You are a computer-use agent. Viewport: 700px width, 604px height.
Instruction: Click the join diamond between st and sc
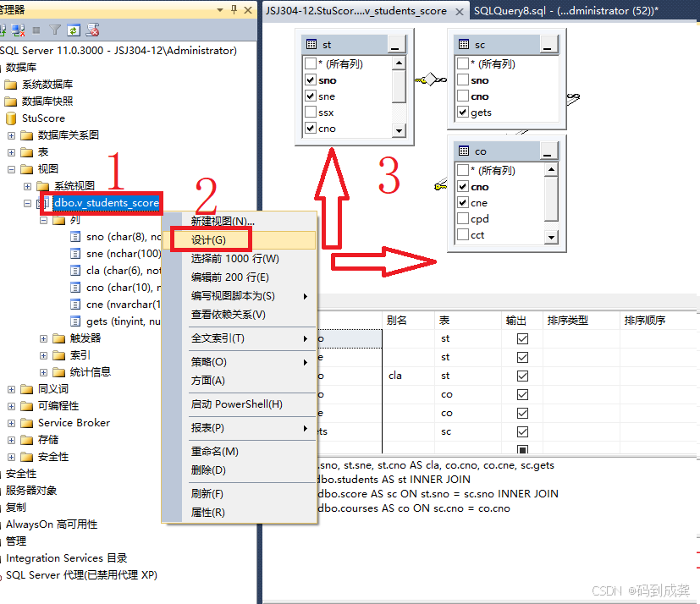coord(430,80)
